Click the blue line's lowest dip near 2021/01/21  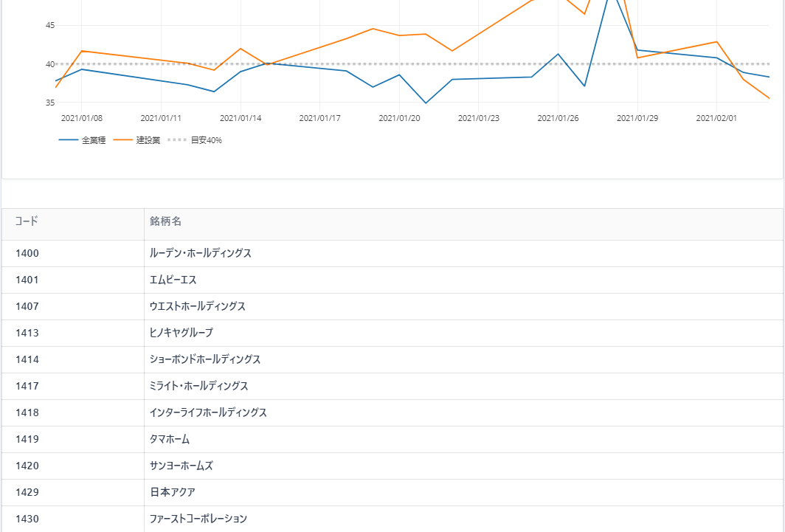(x=426, y=103)
